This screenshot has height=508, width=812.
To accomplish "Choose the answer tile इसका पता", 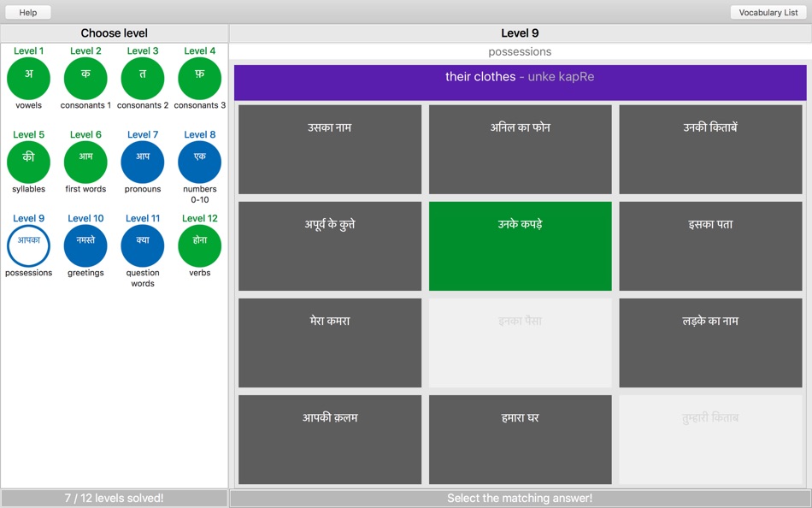I will coord(710,246).
